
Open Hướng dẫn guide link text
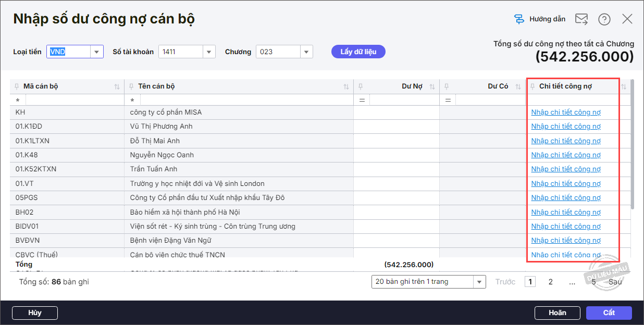pyautogui.click(x=547, y=19)
